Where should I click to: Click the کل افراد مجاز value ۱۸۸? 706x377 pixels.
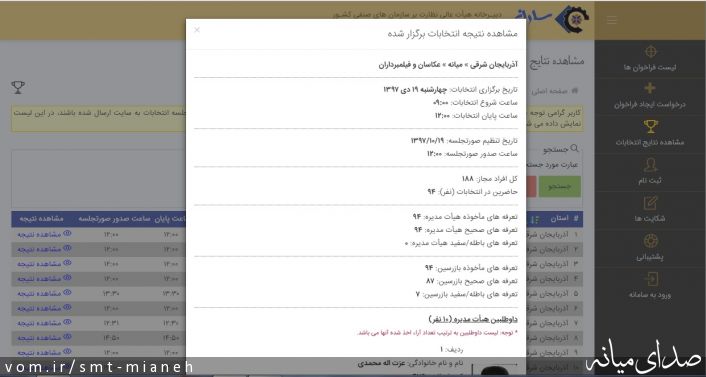tap(467, 179)
